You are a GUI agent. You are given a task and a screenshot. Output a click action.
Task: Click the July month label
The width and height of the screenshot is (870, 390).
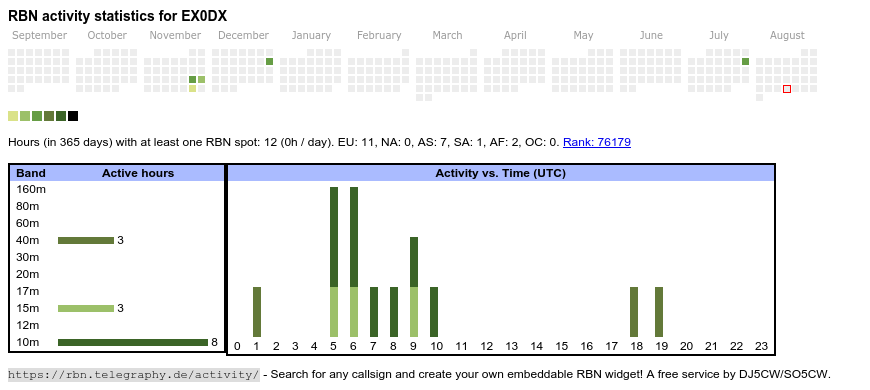point(719,36)
